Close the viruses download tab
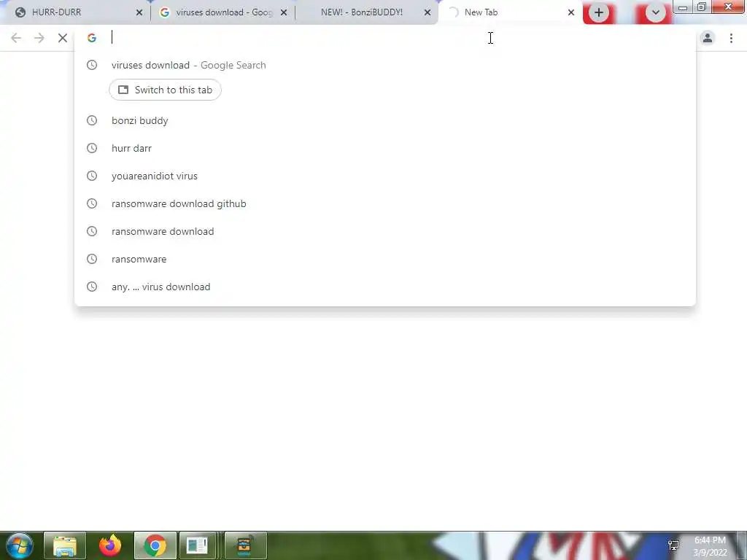Image resolution: width=747 pixels, height=560 pixels. click(284, 13)
